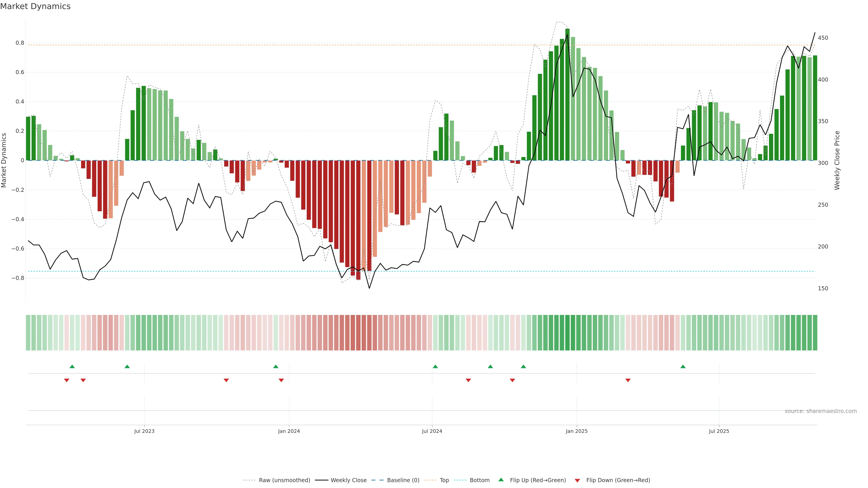Click the green flip-up marker just before Jul 2023
868x488 pixels.
[x=127, y=366]
